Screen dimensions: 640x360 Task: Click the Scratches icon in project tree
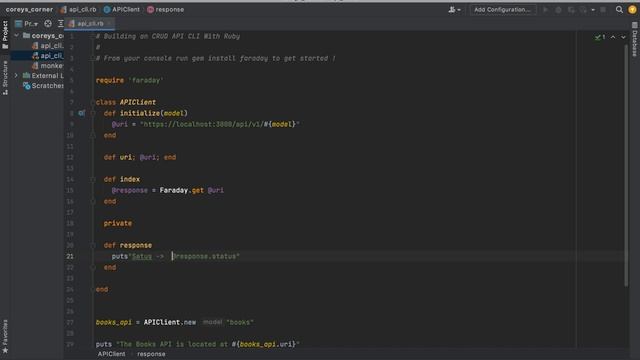coord(27,86)
